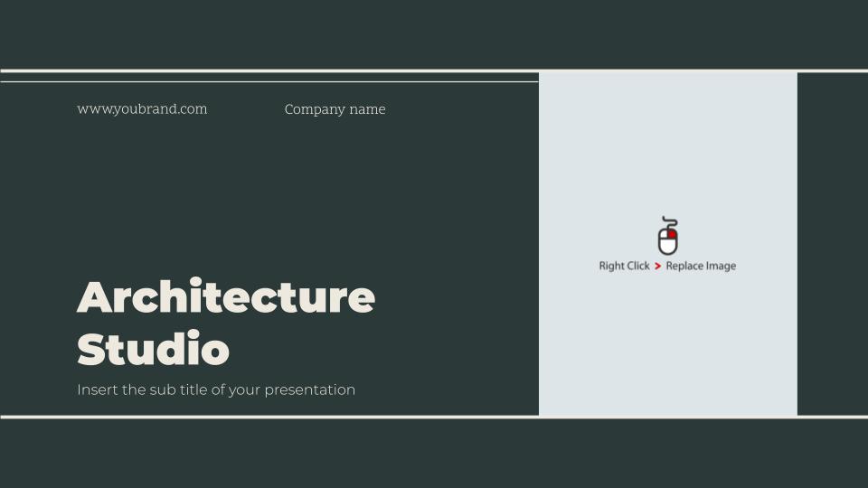Select the Company name text
Image resolution: width=868 pixels, height=488 pixels.
pyautogui.click(x=335, y=109)
